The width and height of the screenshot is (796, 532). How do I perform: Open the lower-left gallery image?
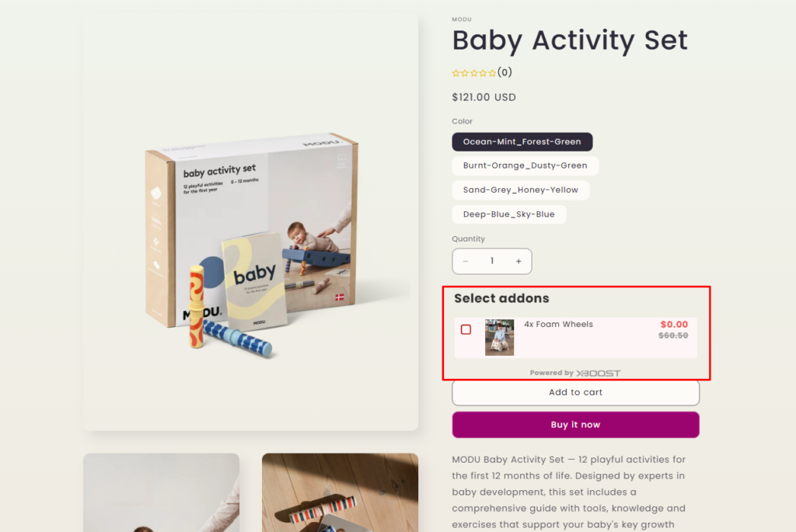161,492
